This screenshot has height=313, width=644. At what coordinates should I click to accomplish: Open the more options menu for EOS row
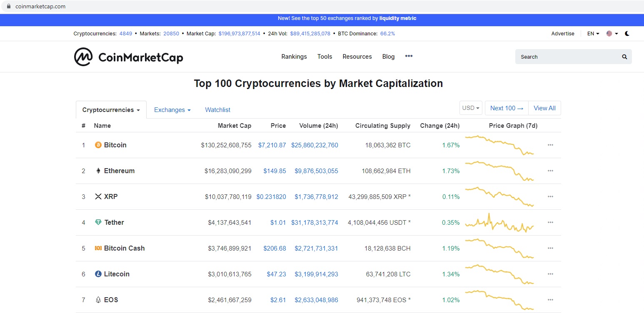[550, 300]
